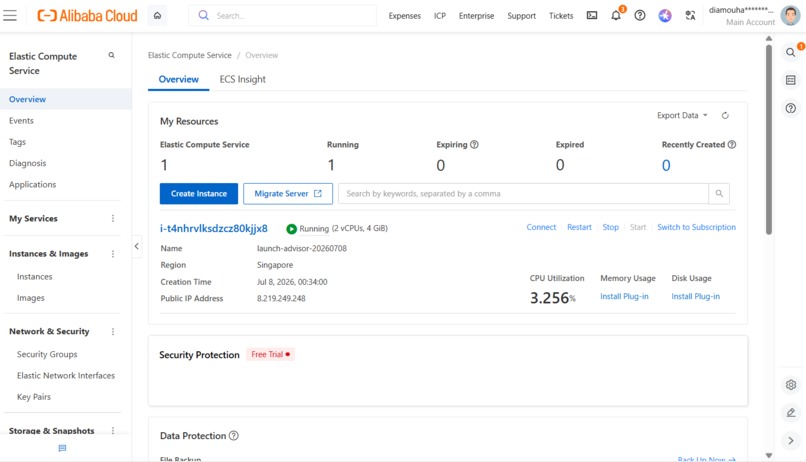
Task: Switch to the ECS Insight tab
Action: tap(243, 79)
